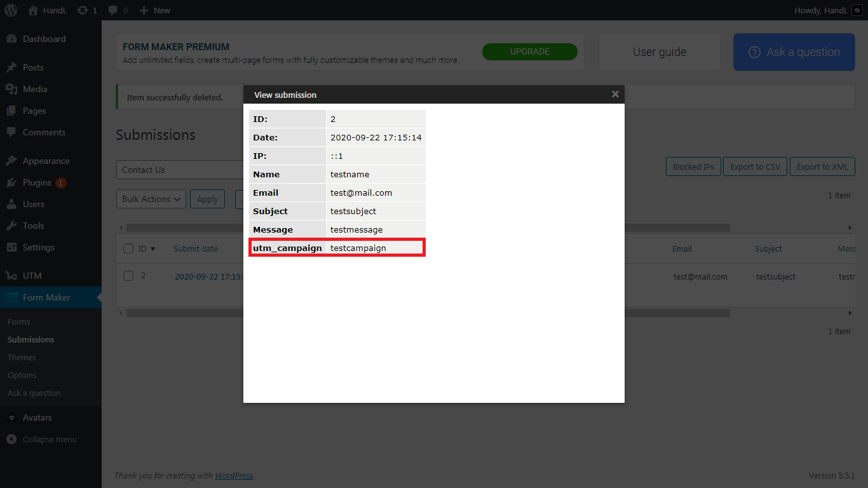The width and height of the screenshot is (868, 488).
Task: Check the select-all checkbox in table header
Action: (x=128, y=248)
